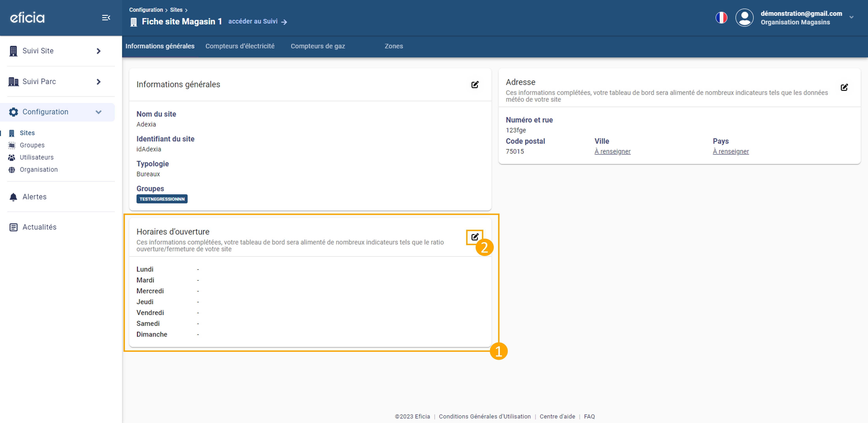Collapse the Configuration section chevron
The height and width of the screenshot is (423, 868).
coord(98,112)
